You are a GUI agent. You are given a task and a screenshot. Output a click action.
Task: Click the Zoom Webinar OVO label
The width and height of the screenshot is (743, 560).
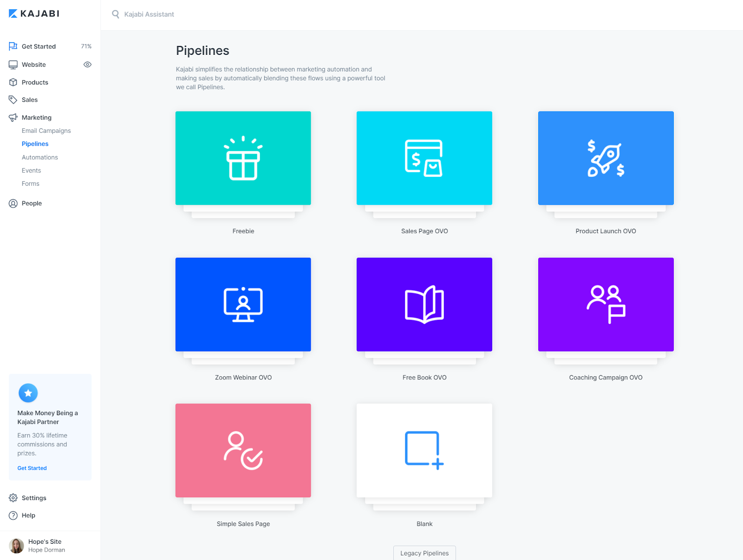pos(243,378)
